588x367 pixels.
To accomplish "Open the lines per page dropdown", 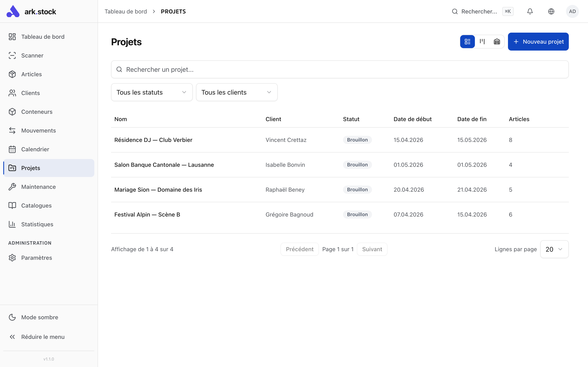I will 554,249.
